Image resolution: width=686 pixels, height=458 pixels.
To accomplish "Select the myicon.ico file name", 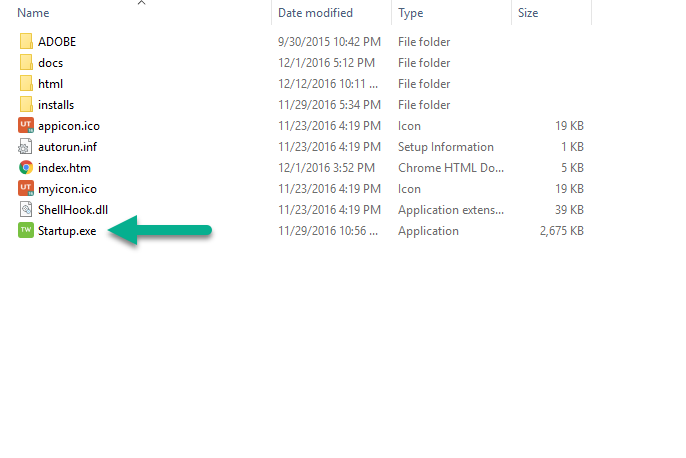I will pos(67,189).
